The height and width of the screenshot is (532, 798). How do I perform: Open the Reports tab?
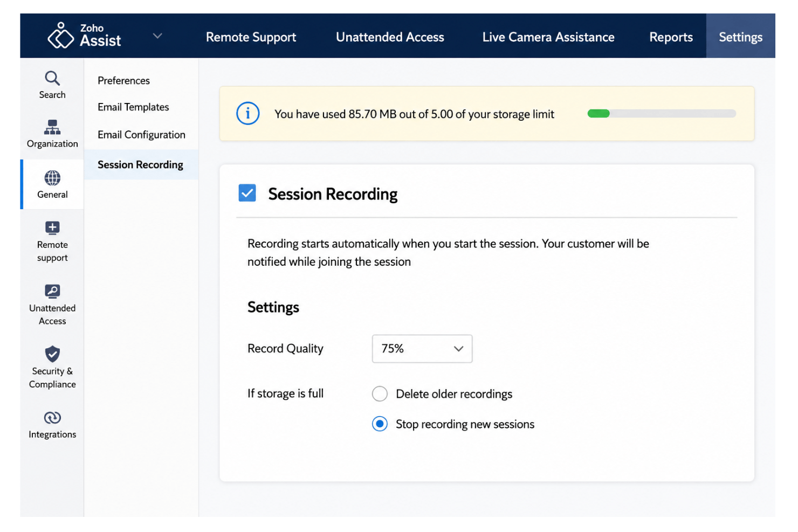click(671, 37)
